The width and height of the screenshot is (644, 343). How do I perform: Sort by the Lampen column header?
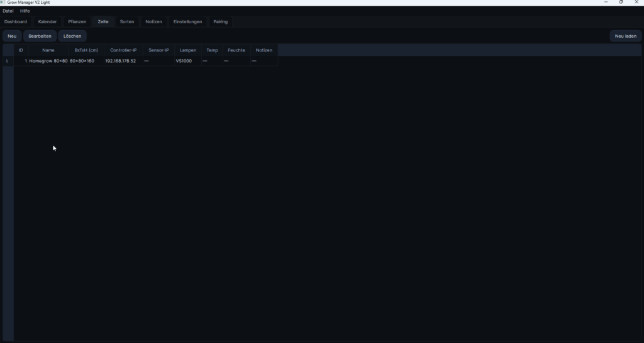[187, 50]
